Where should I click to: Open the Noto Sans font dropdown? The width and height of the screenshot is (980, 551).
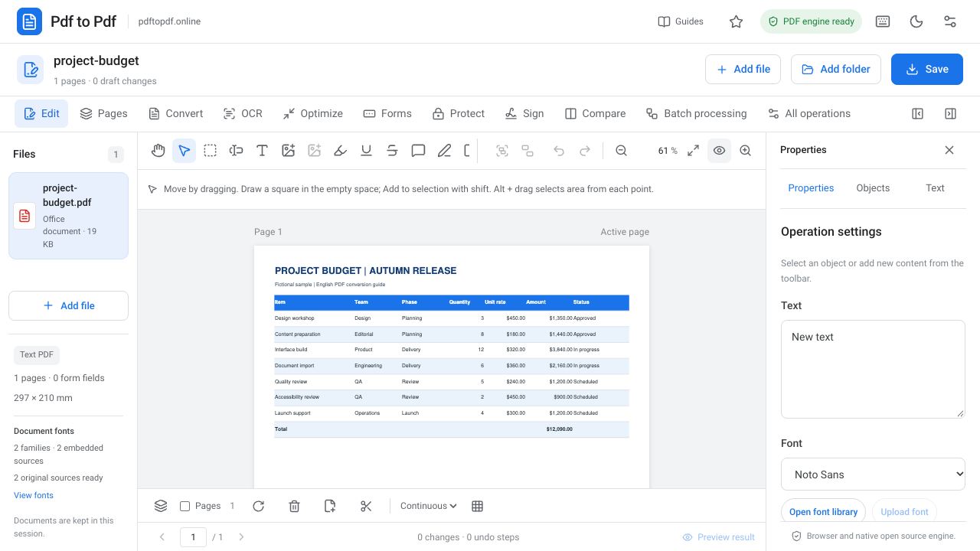tap(873, 474)
